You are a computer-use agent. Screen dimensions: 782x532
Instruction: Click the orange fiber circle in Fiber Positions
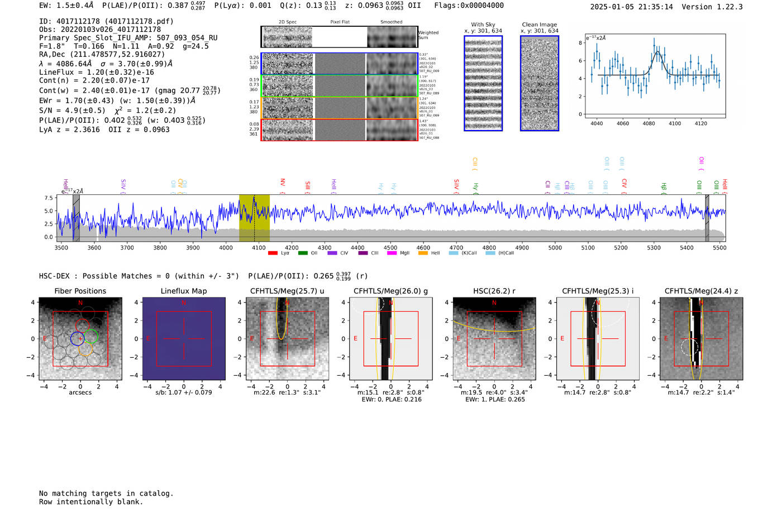tap(85, 349)
